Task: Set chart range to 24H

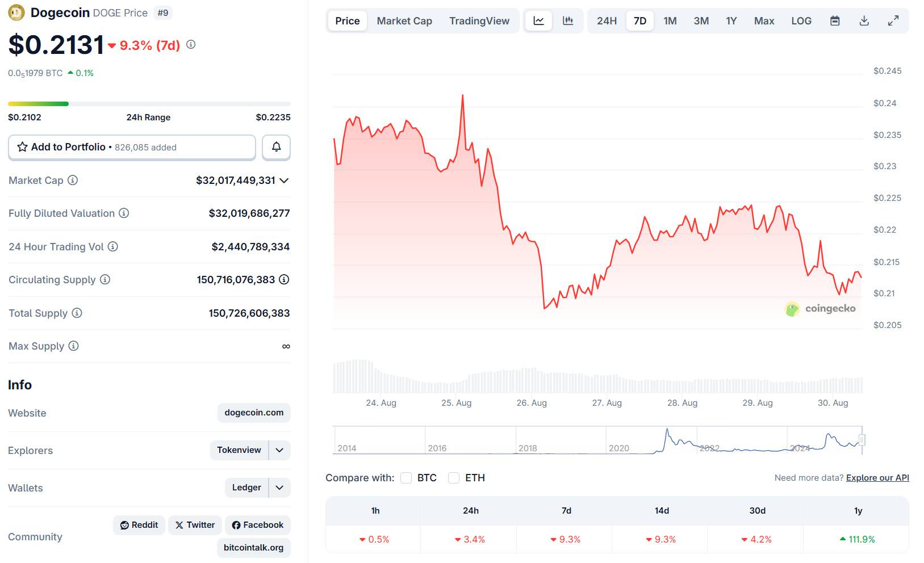Action: (x=607, y=21)
